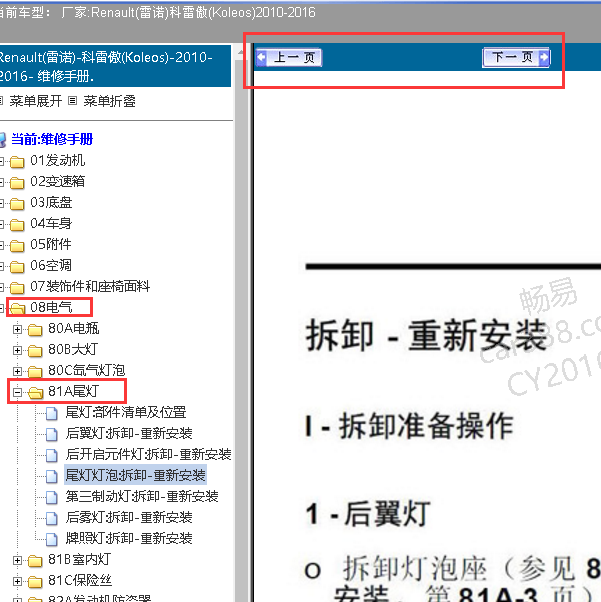Click page icon beside 后雾灯:拆卸-重新安装
This screenshot has width=601, height=602.
point(51,518)
